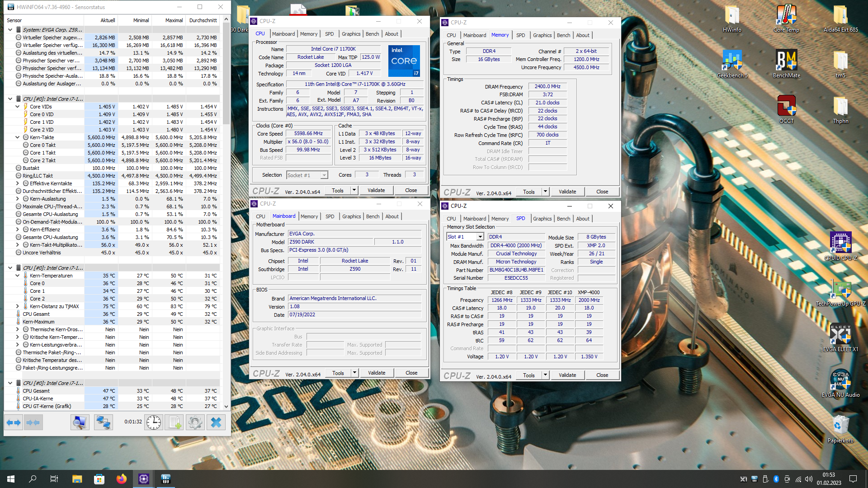Click Validate in the CPU-Z Mainboard window
The height and width of the screenshot is (488, 868).
[x=377, y=373]
